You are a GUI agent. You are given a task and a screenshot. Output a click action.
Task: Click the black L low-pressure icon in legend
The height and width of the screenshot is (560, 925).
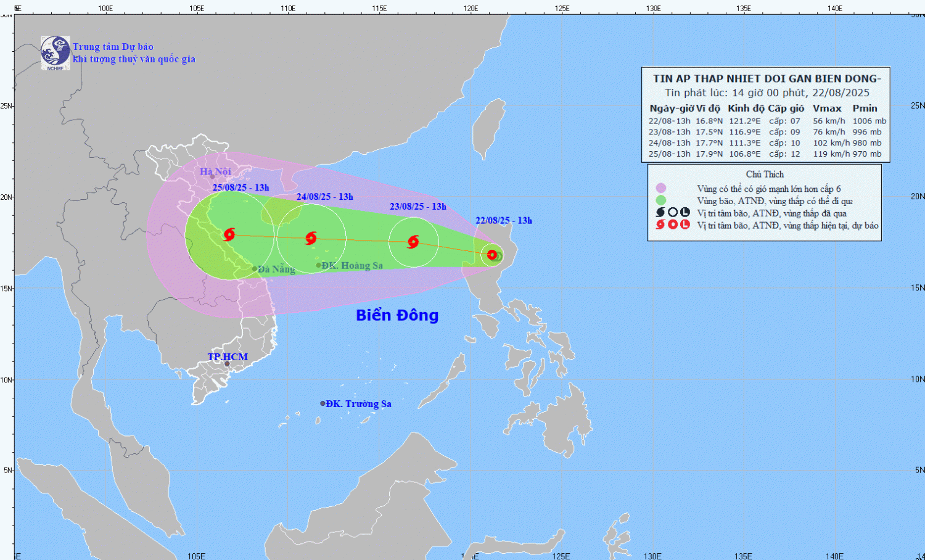pyautogui.click(x=684, y=213)
